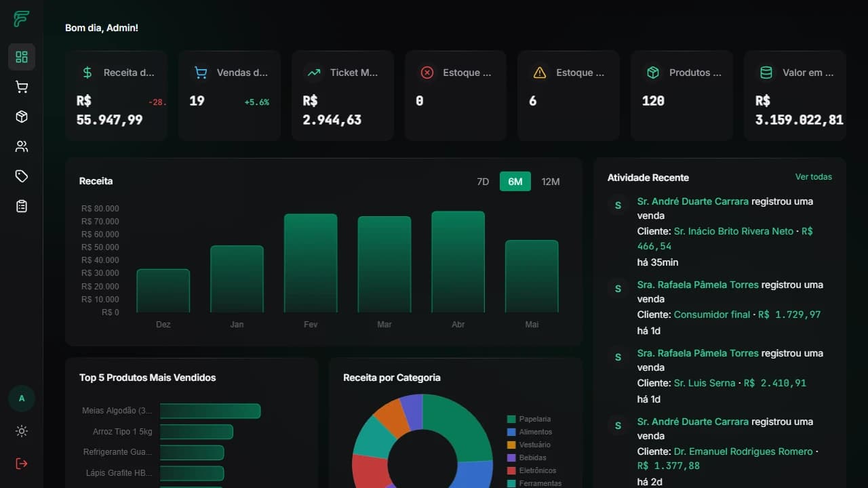Click the Mar revenue bar
This screenshot has height=488, width=868.
384,264
